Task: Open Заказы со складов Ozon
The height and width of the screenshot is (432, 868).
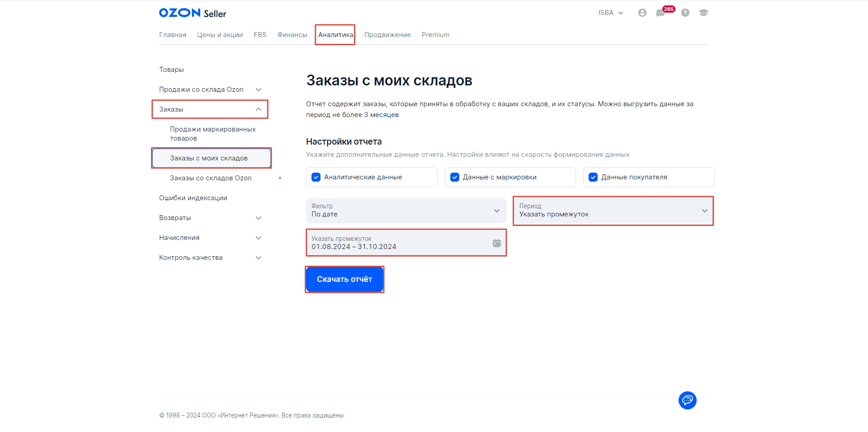Action: coord(211,178)
